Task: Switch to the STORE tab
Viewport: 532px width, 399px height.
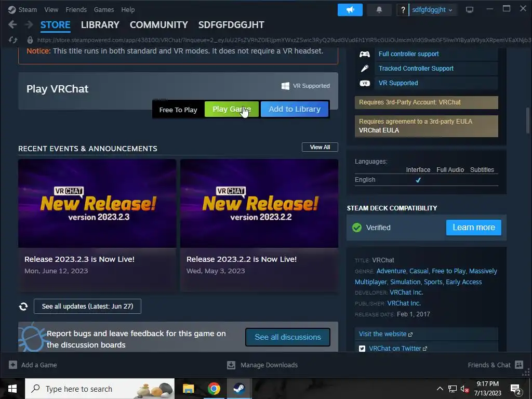Action: [x=55, y=25]
